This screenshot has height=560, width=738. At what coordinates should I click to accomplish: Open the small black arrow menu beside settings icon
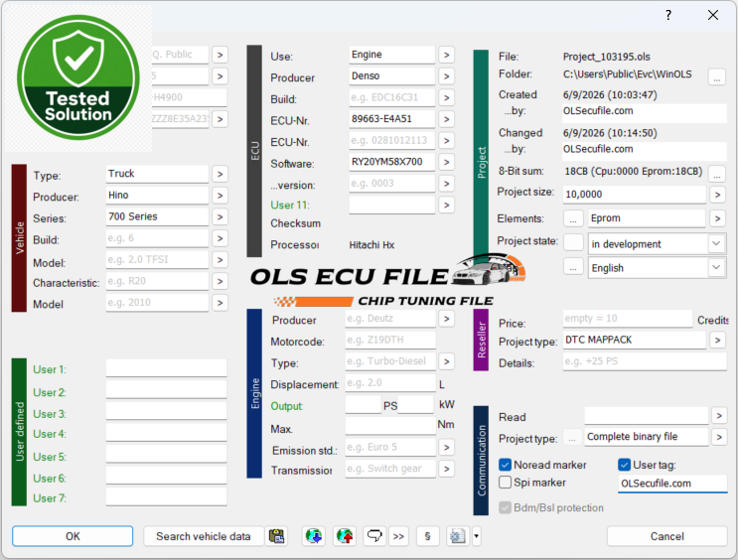tap(476, 536)
